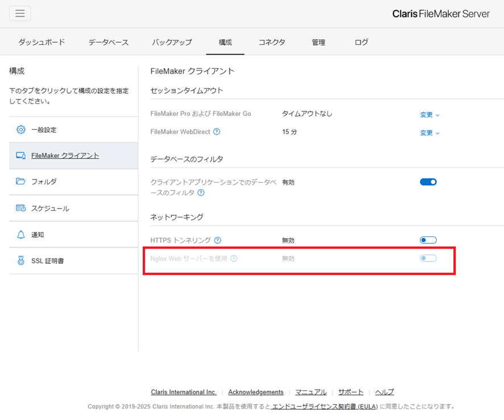504x420 pixels.
Task: Click the 15 分 timeout value
Action: pos(290,132)
